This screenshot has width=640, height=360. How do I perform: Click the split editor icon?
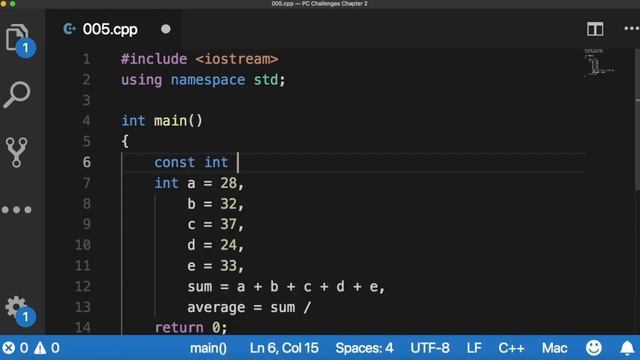click(x=595, y=29)
